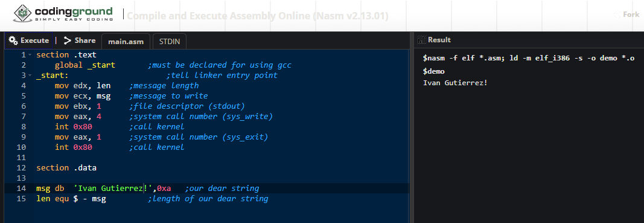The width and height of the screenshot is (644, 223).
Task: Click the Coding Ground logo icon
Action: point(23,13)
